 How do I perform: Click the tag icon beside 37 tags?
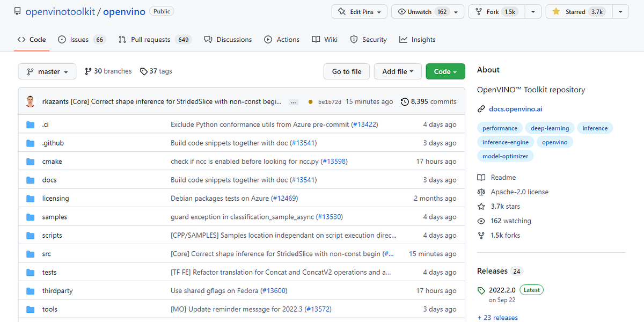143,71
